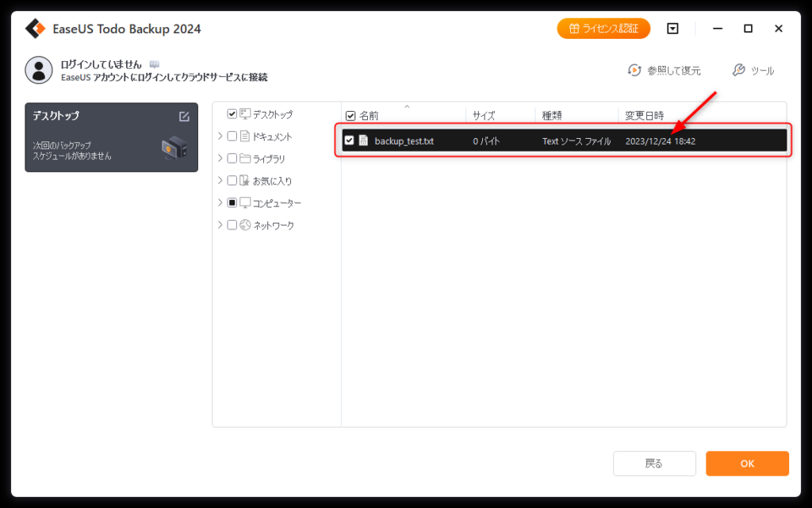Check the ドキュメント checkbox

232,137
